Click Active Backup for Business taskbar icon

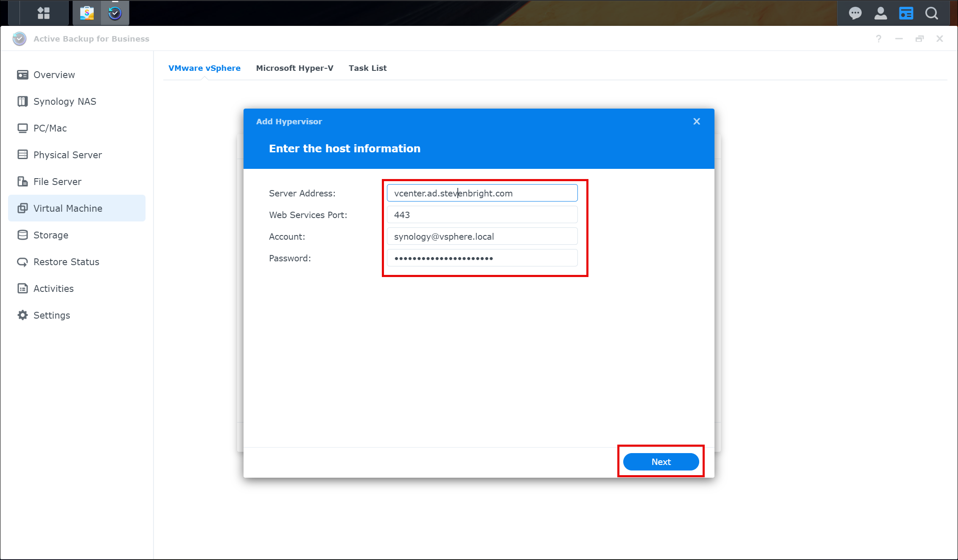pos(115,13)
